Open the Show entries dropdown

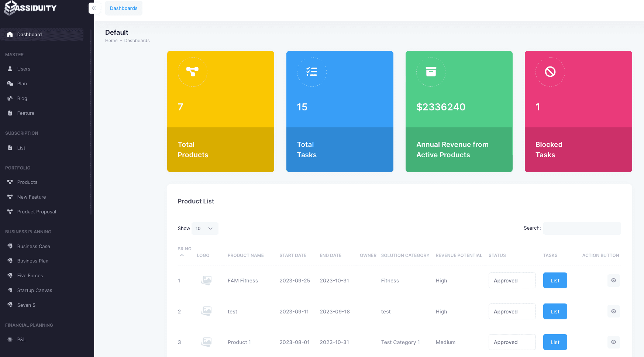[205, 229]
